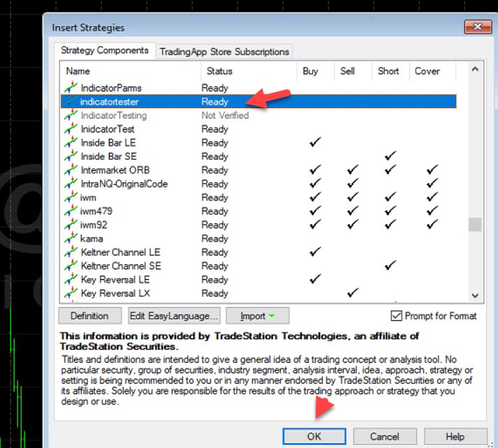This screenshot has width=498, height=448.
Task: Toggle the Prompt for Format checkbox
Action: (396, 316)
